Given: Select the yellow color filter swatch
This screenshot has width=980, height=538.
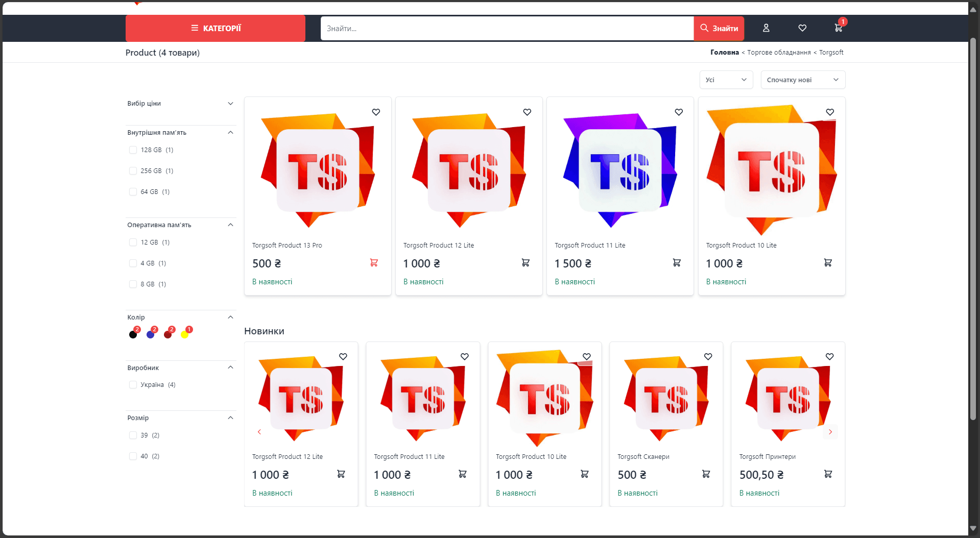Looking at the screenshot, I should (184, 335).
